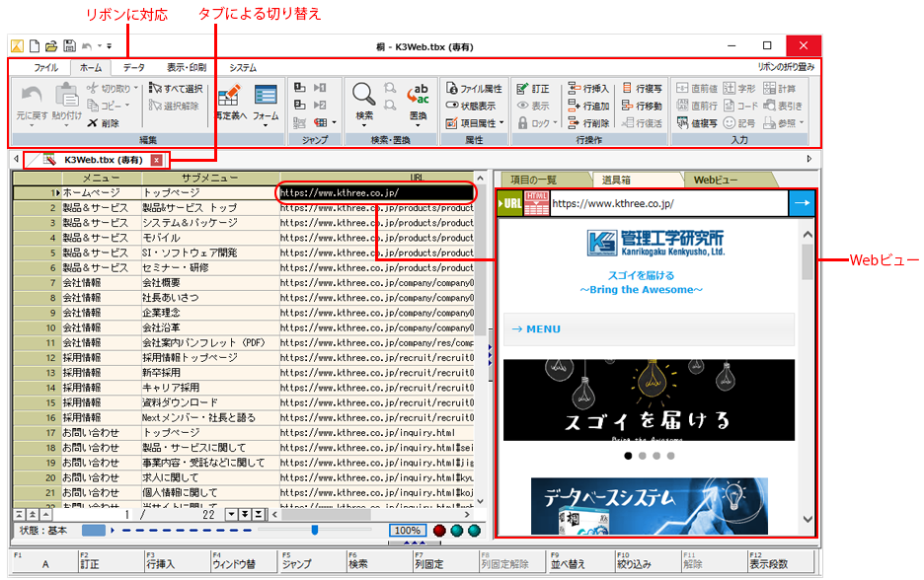This screenshot has width=924, height=580.
Task: Click the carousel's first dot indicator on web page
Action: [628, 455]
